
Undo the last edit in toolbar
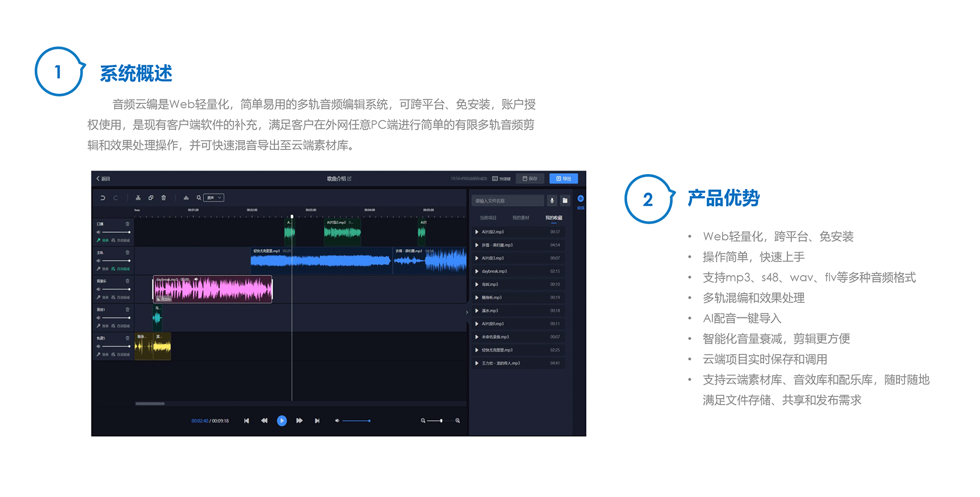point(103,198)
